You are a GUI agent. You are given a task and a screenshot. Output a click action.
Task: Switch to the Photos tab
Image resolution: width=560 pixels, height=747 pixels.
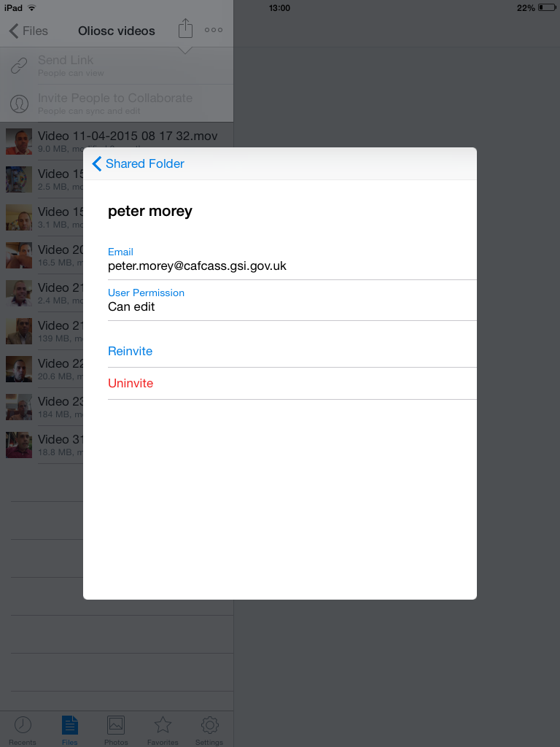pyautogui.click(x=116, y=729)
